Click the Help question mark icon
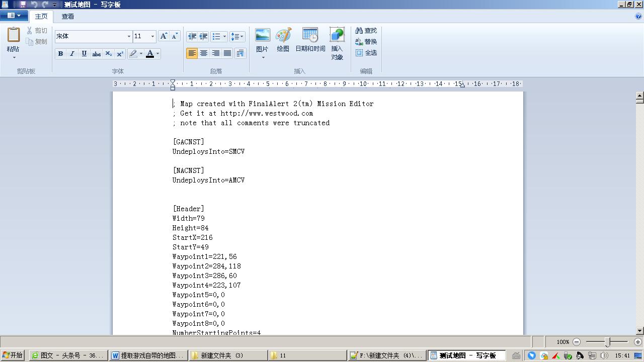Viewport: 644px width, 362px height. point(638,16)
